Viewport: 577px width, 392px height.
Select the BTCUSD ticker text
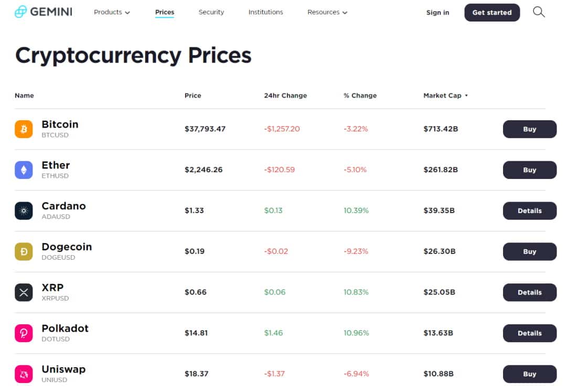tap(55, 135)
